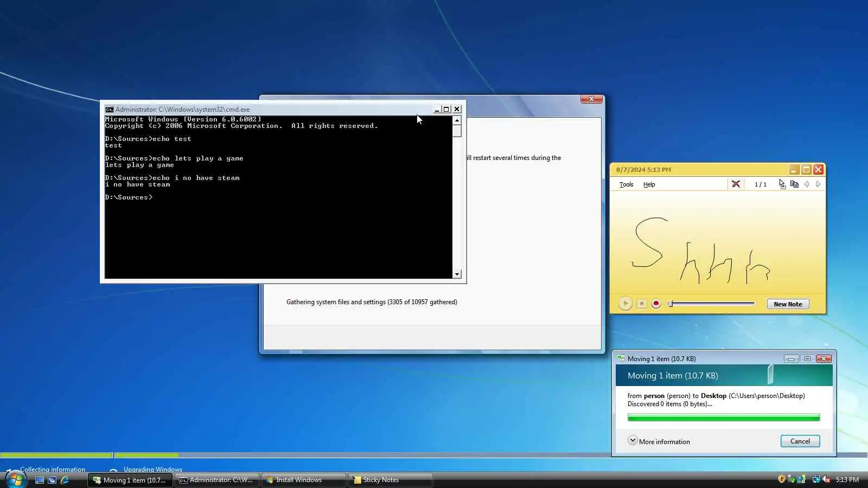Click the drag-and-drop pointer icon in Sticky Notes
The width and height of the screenshot is (868, 488).
[x=782, y=184]
